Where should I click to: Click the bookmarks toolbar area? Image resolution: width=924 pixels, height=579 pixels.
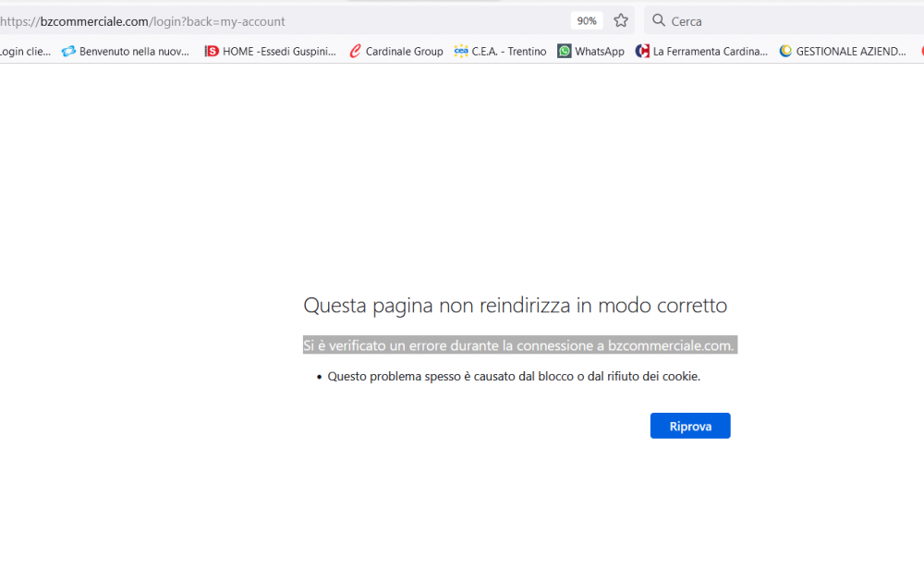point(462,51)
